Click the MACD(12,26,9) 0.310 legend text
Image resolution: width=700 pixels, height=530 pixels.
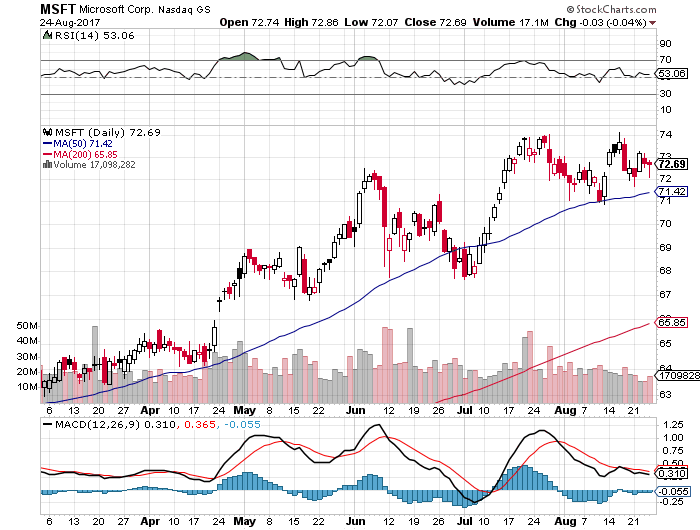(115, 425)
